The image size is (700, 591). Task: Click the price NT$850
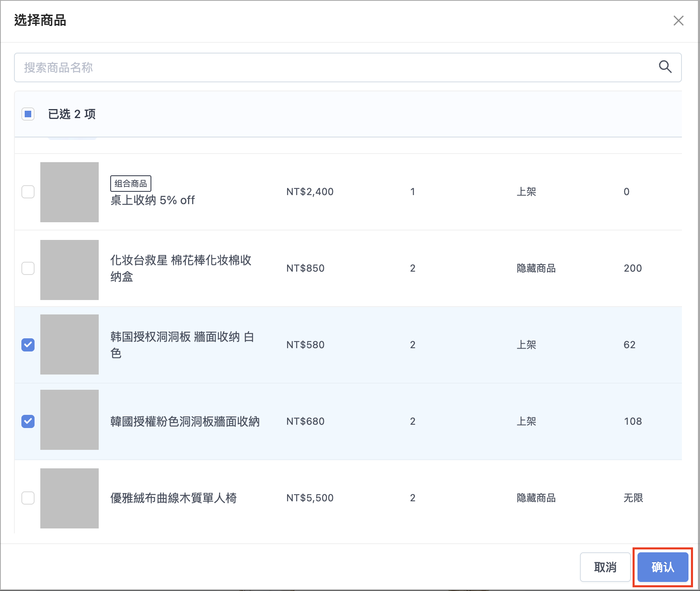(x=306, y=268)
